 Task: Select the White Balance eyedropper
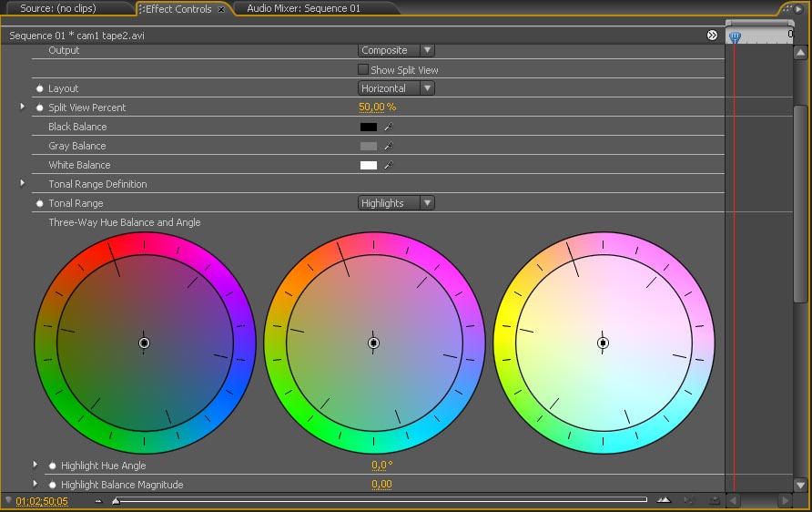(x=388, y=166)
